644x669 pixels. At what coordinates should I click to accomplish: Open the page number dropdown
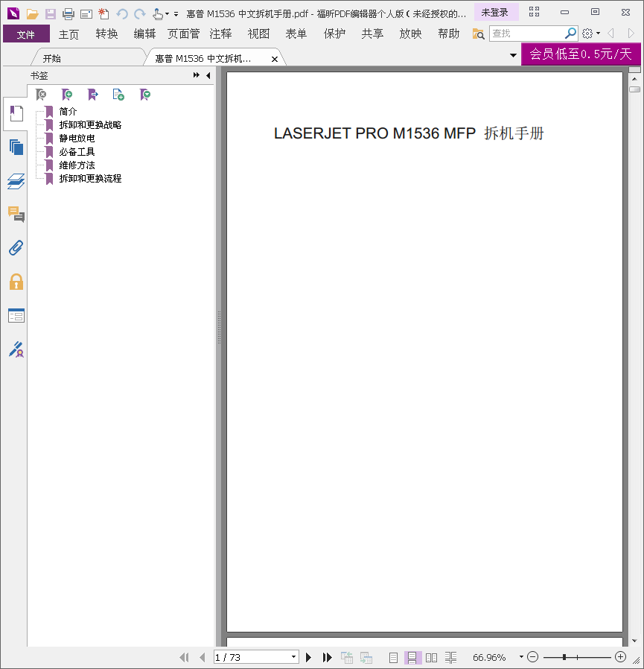293,656
